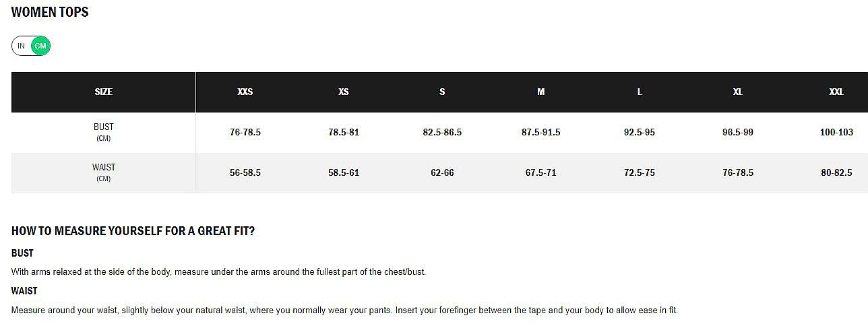Select the XS size column header
868x326 pixels.
coord(344,92)
